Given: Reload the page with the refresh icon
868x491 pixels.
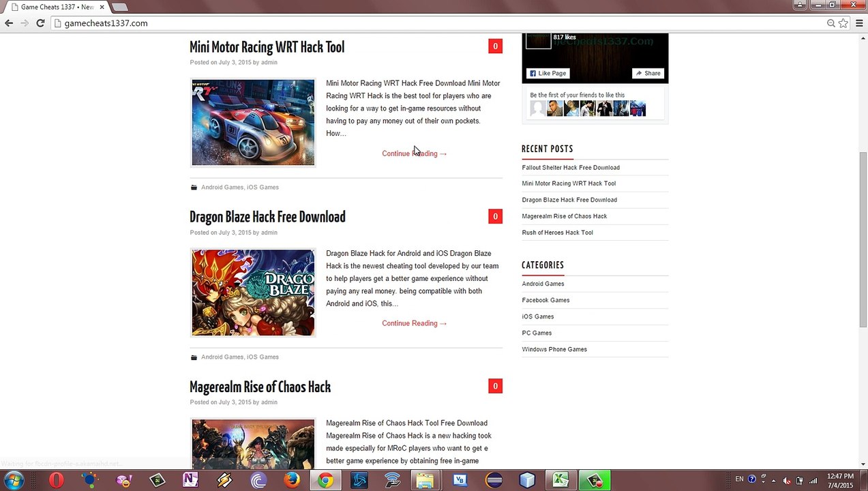Looking at the screenshot, I should [40, 23].
